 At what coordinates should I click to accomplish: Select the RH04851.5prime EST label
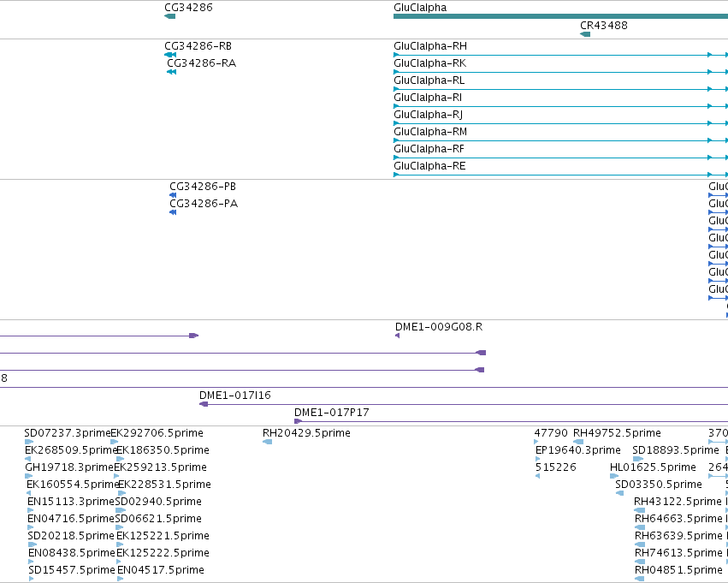[678, 570]
